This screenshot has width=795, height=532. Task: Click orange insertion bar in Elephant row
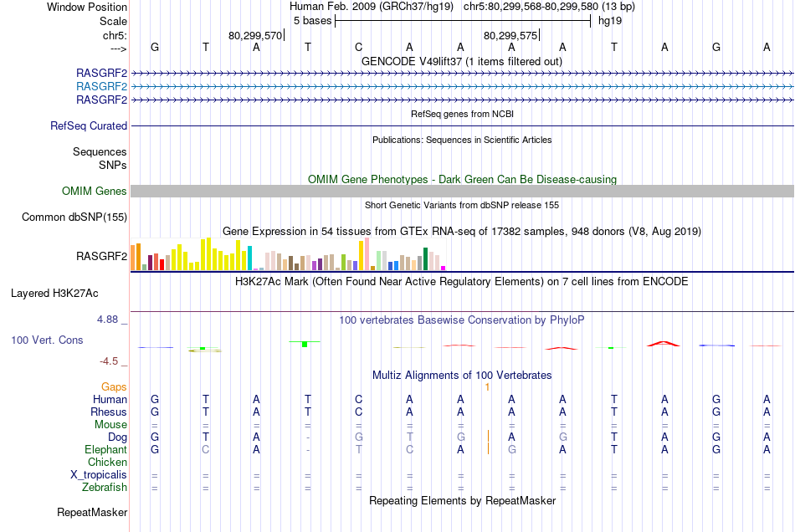(x=488, y=449)
